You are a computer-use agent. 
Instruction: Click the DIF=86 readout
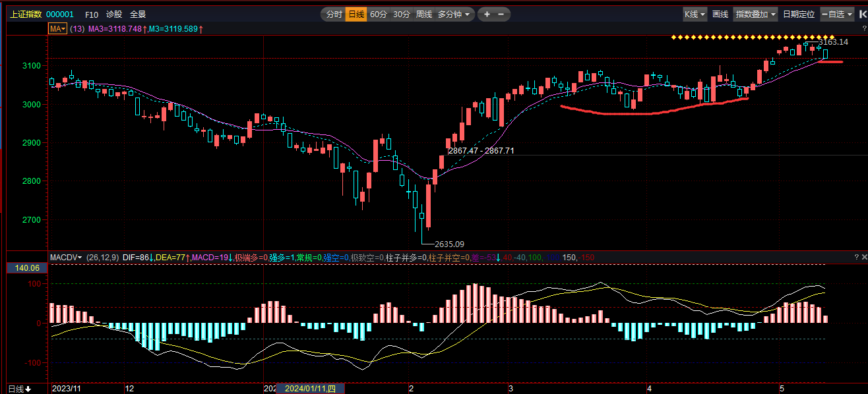coord(137,257)
